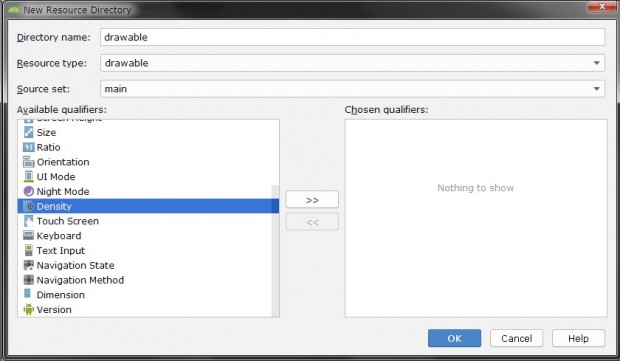This screenshot has width=620, height=361.
Task: Select the Size qualifier icon
Action: point(28,132)
